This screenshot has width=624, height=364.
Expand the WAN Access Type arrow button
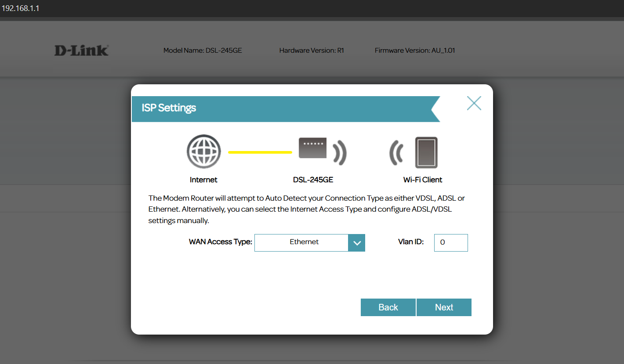click(x=356, y=243)
